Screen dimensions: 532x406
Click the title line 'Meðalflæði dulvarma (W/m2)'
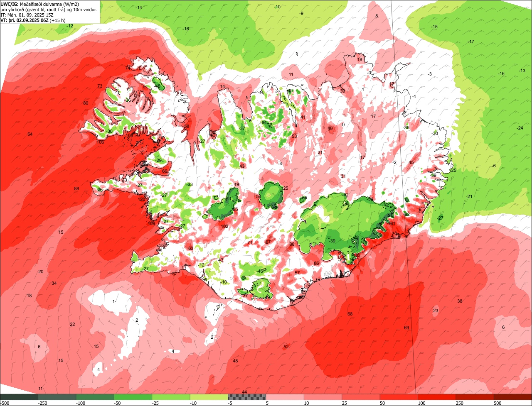click(49, 4)
